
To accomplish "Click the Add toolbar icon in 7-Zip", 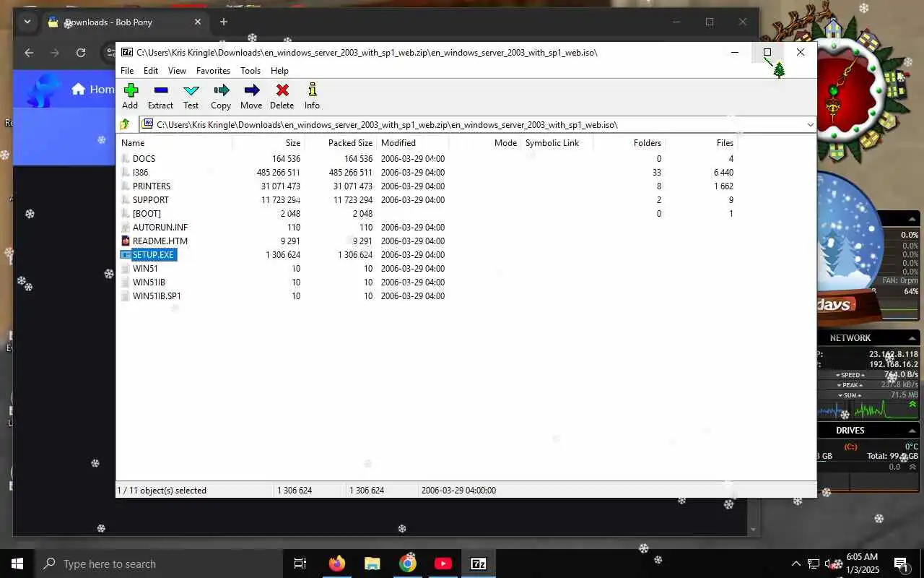I will [x=131, y=96].
